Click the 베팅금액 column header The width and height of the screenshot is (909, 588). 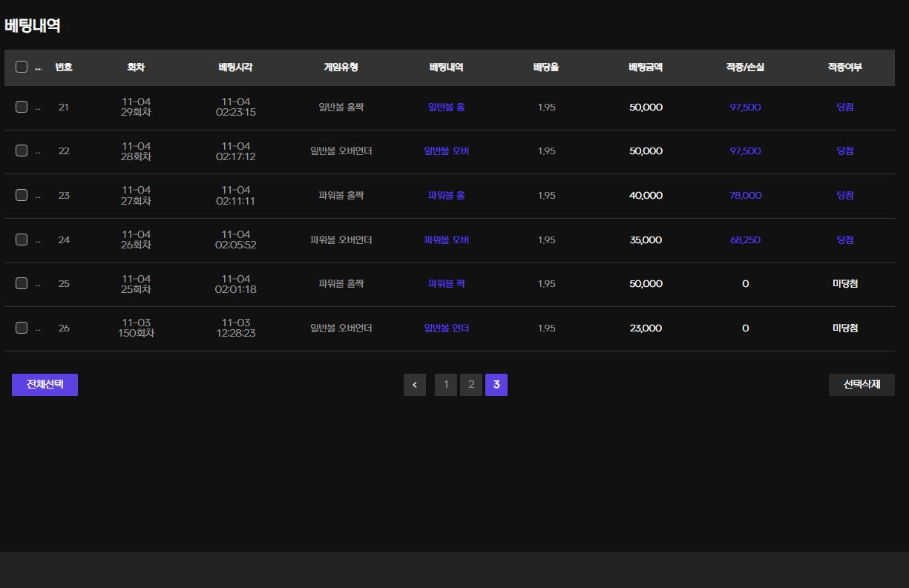[645, 67]
